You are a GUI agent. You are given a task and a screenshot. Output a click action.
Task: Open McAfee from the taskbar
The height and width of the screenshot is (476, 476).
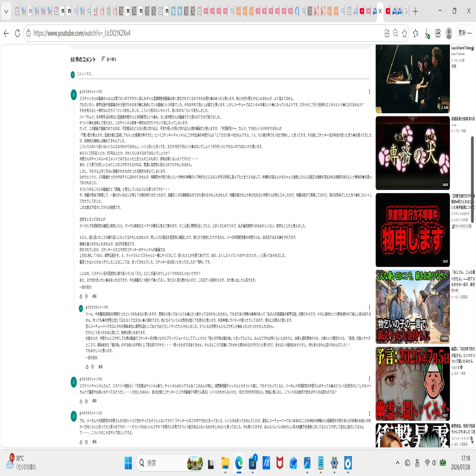coord(279,463)
